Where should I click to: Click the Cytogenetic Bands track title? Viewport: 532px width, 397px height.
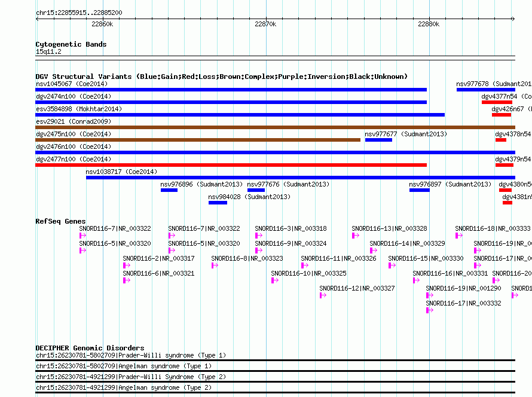pyautogui.click(x=71, y=44)
